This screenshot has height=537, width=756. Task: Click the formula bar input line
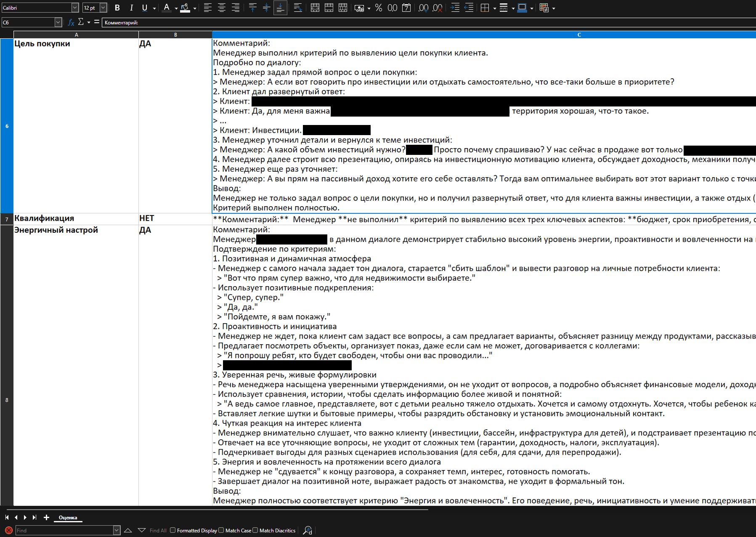pyautogui.click(x=429, y=22)
